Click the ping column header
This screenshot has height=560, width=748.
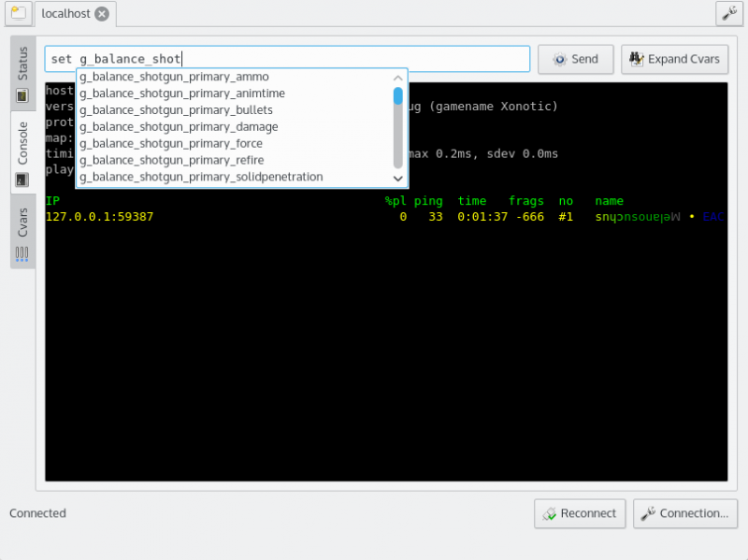pos(428,201)
